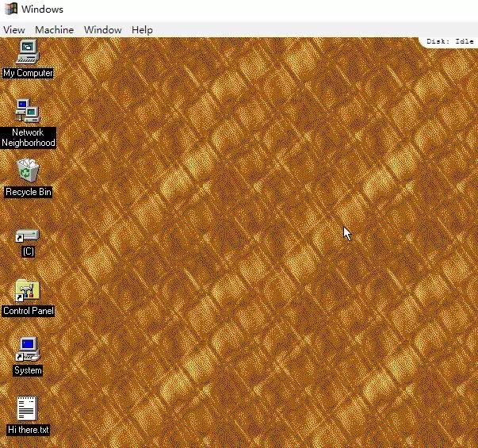Click the 'System' label text
The image size is (478, 448).
click(28, 370)
